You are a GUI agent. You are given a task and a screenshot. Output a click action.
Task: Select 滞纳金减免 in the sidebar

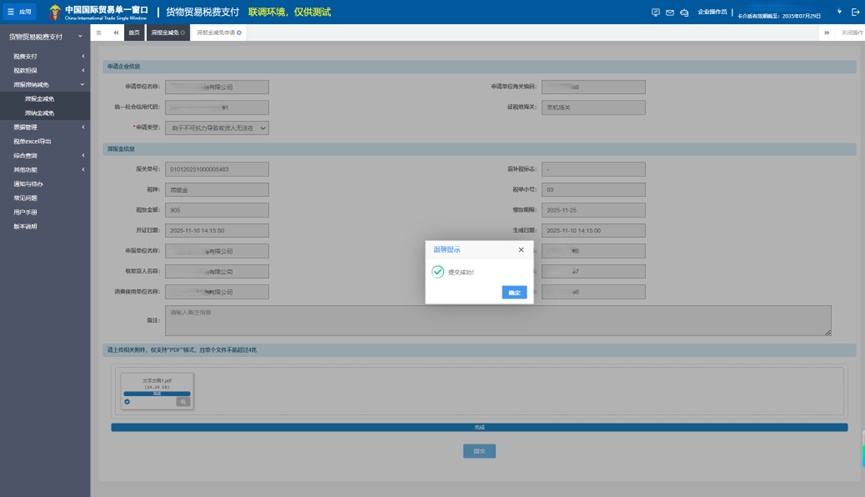(x=40, y=113)
